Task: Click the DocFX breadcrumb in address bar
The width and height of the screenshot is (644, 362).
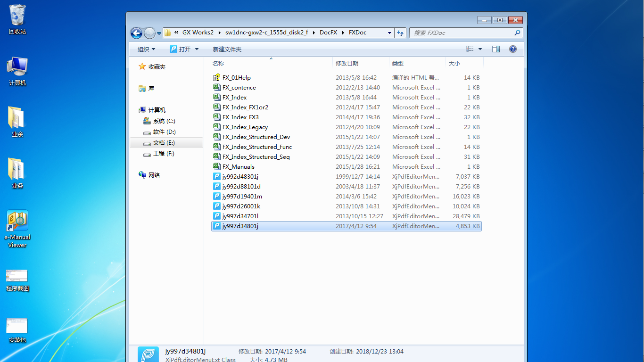Action: pos(328,33)
